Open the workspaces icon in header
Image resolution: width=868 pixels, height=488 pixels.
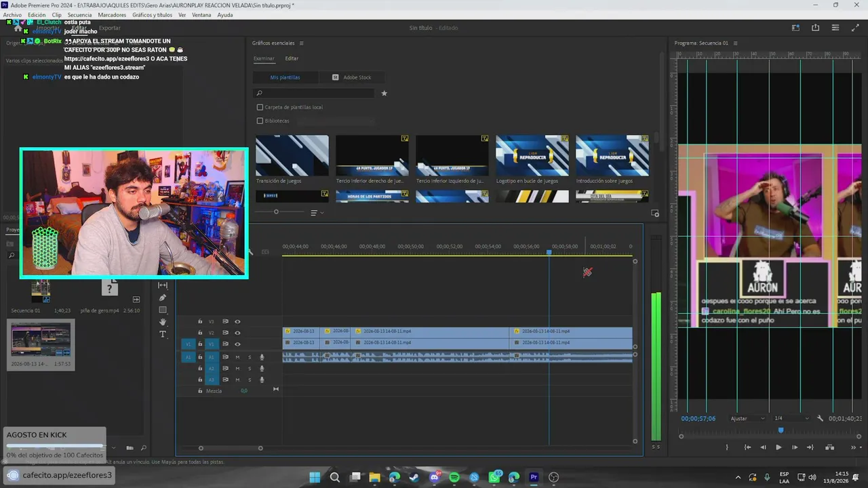click(795, 28)
